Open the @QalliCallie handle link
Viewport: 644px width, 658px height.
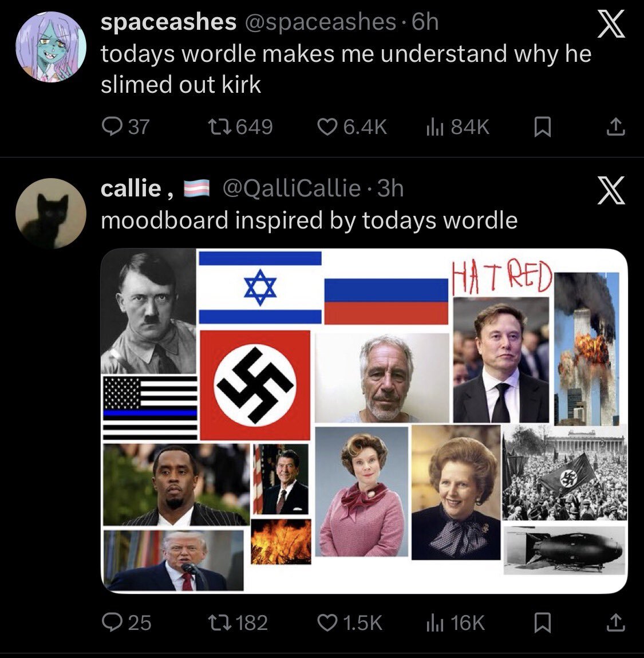[x=291, y=188]
